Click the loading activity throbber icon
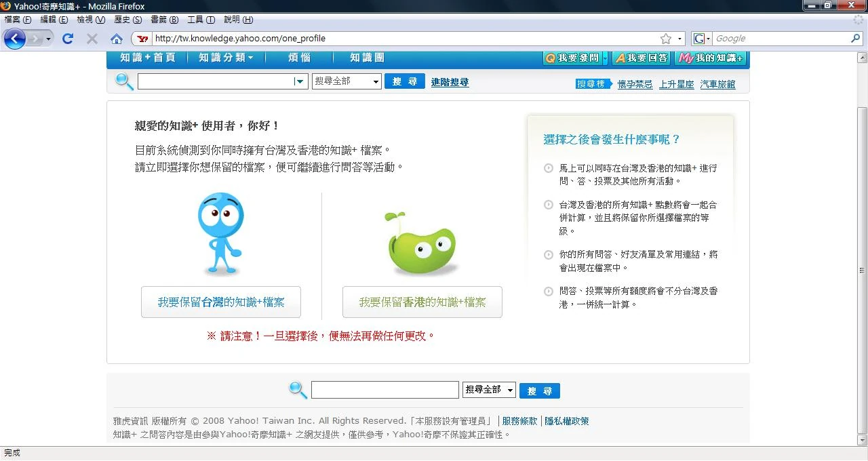The height and width of the screenshot is (461, 868). point(859,20)
